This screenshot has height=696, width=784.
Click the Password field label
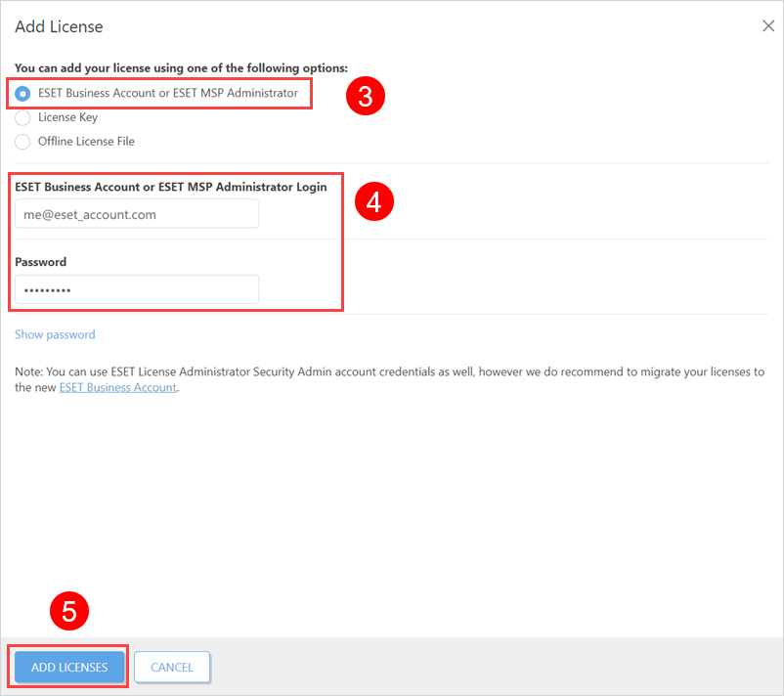tap(40, 262)
